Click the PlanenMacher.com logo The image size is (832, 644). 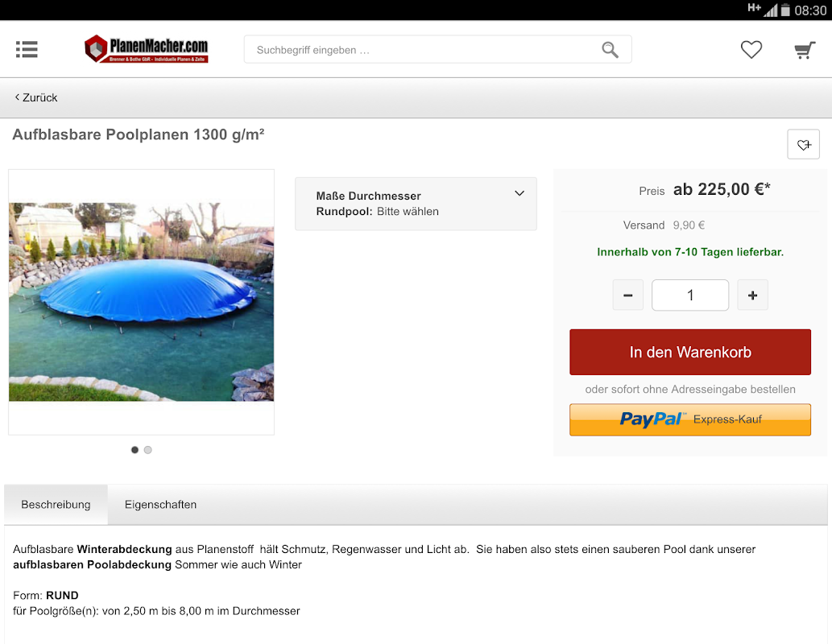(147, 49)
